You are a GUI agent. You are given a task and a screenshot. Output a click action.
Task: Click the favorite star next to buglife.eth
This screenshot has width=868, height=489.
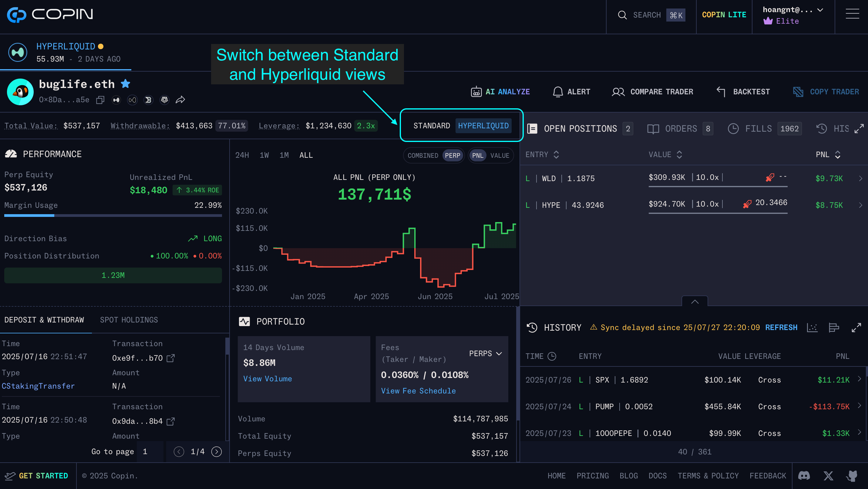pos(125,83)
